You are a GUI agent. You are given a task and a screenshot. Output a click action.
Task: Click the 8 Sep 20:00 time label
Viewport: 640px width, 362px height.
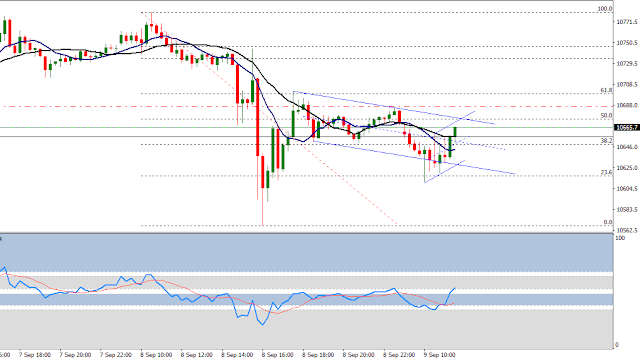(358, 355)
